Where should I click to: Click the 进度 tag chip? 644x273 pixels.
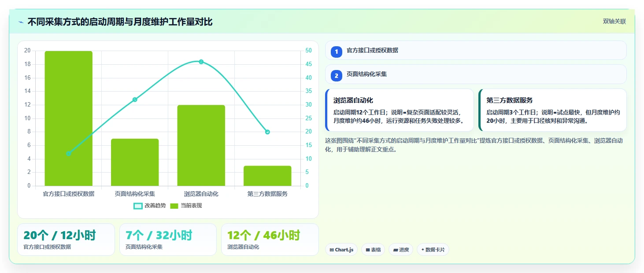click(x=401, y=250)
